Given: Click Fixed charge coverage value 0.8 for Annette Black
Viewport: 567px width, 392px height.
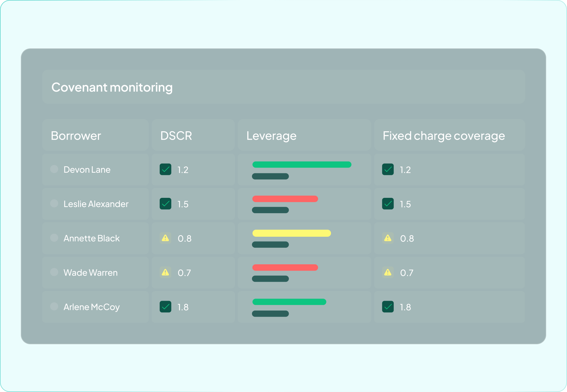Looking at the screenshot, I should pos(407,239).
